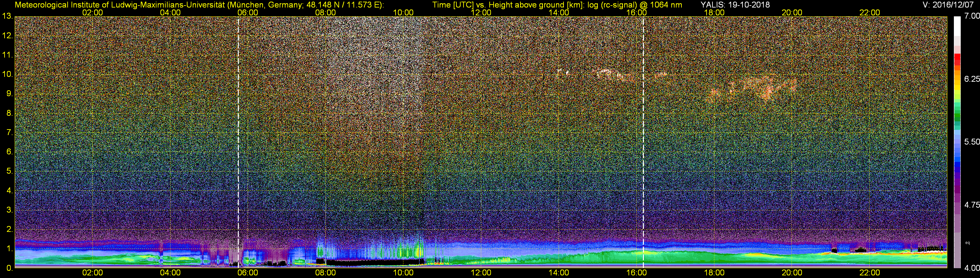Select the 12:00 label on the lower time axis

click(x=481, y=273)
